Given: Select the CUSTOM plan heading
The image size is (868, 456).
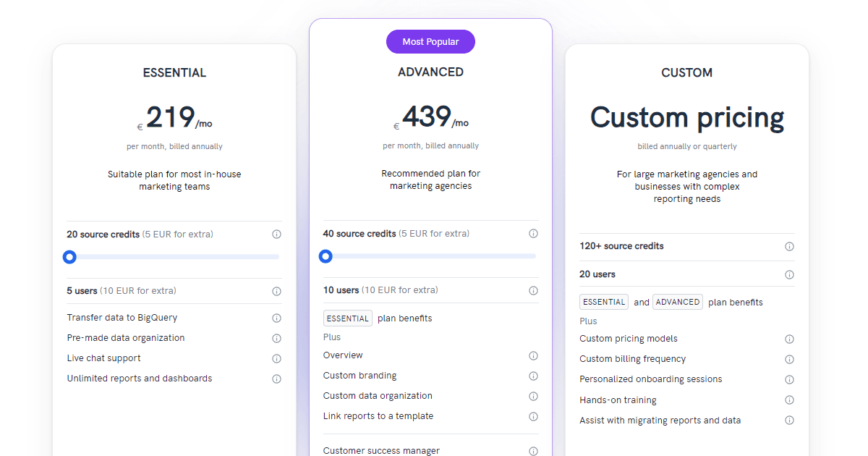Looking at the screenshot, I should (687, 73).
